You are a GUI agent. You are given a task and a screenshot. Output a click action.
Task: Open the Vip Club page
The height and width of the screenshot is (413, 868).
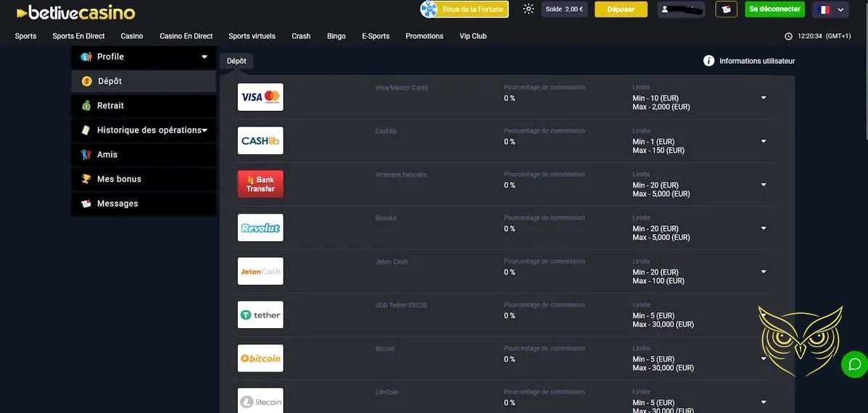473,36
